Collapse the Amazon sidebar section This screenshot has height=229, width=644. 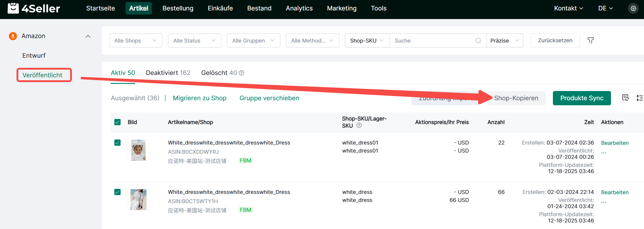tap(88, 36)
